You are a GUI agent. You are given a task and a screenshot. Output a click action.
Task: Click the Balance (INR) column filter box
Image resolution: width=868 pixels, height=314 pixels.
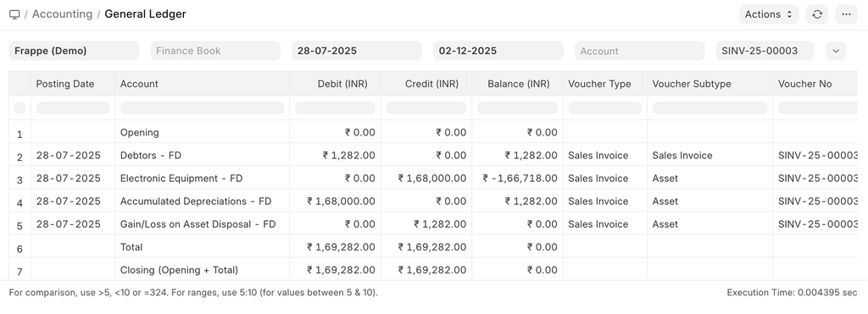coord(518,107)
